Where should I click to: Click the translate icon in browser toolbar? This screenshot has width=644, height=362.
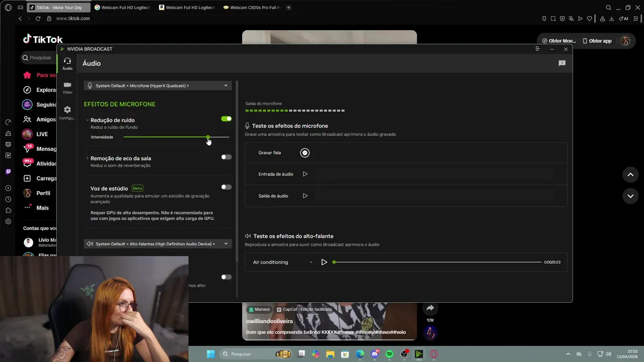571,19
